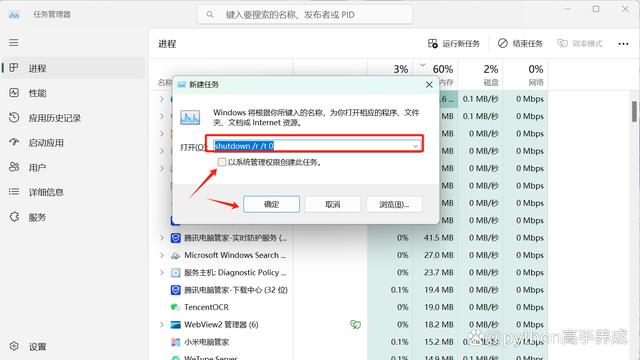Click the efficiency leaf icon on WebView2 row
This screenshot has height=360, width=640.
[x=356, y=324]
